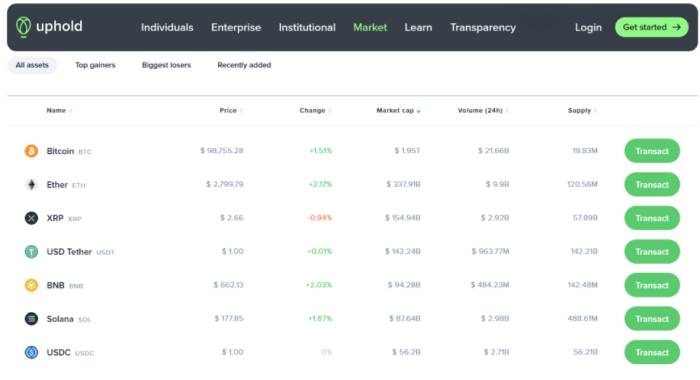The height and width of the screenshot is (380, 700).
Task: Switch to Biggest losers tab
Action: point(166,65)
